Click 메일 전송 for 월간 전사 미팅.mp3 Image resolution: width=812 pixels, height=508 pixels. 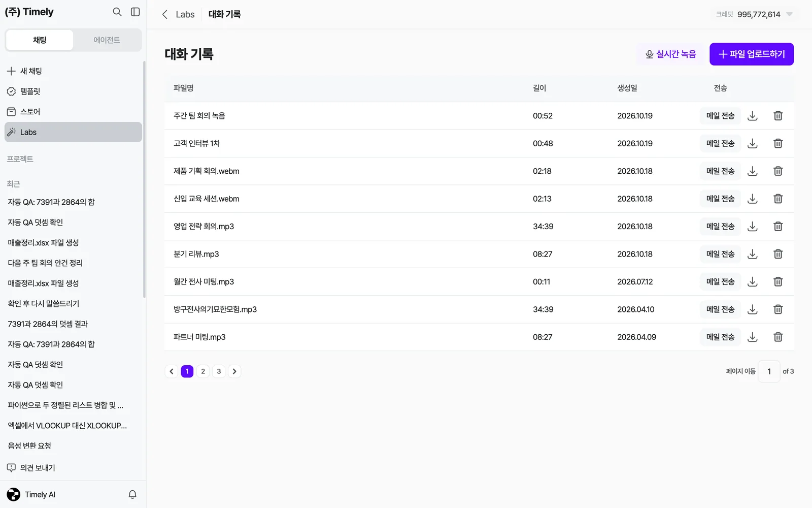tap(720, 281)
